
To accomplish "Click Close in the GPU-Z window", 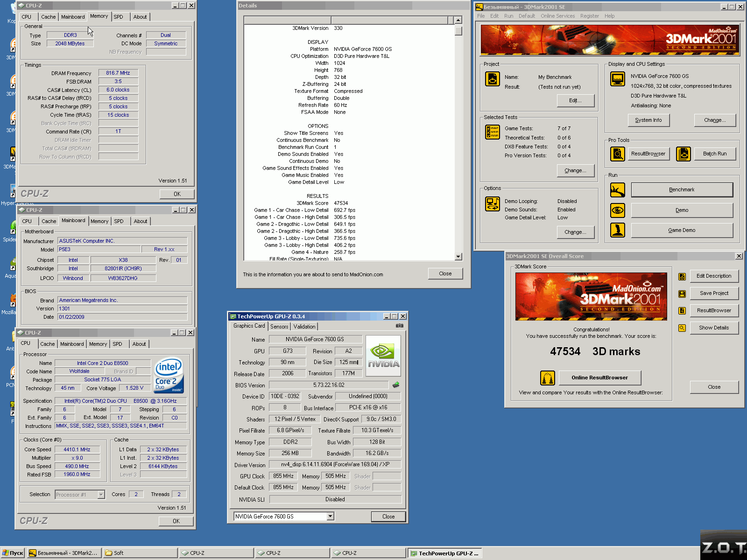I will 388,517.
